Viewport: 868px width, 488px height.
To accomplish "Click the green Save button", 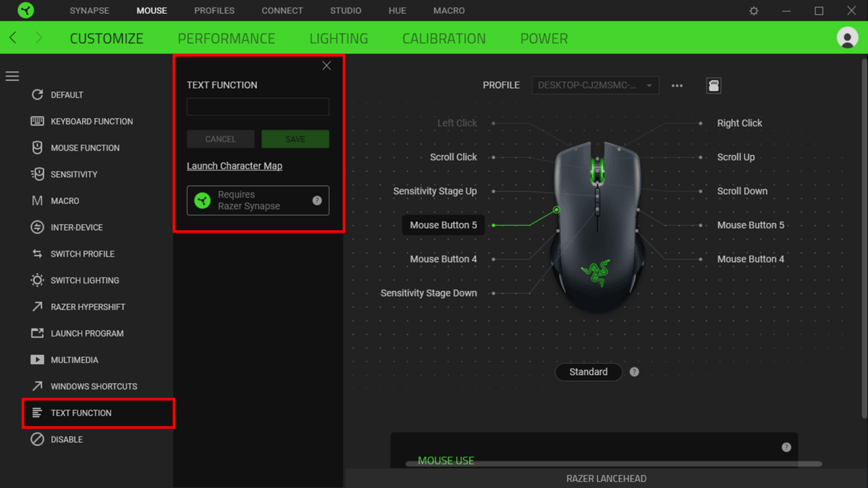I will [295, 139].
